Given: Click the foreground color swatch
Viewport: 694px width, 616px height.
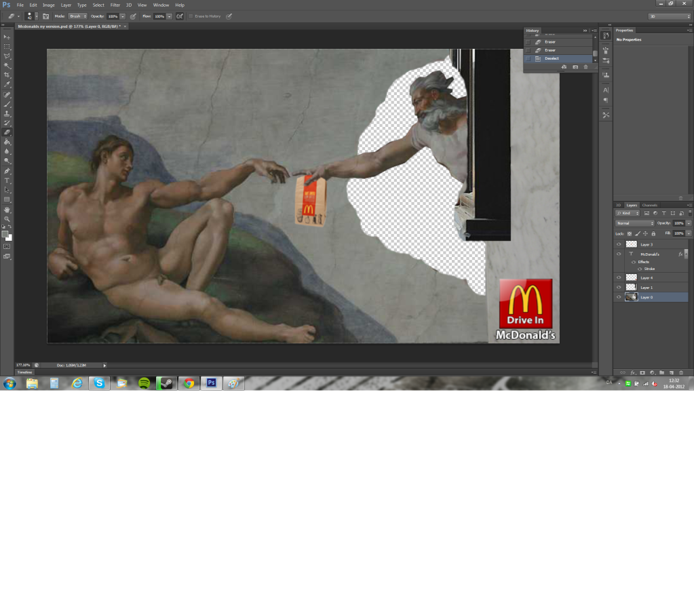Looking at the screenshot, I should click(5, 234).
